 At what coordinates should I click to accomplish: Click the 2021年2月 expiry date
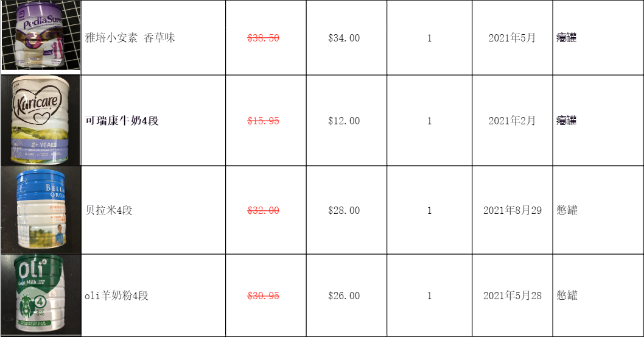coord(512,121)
